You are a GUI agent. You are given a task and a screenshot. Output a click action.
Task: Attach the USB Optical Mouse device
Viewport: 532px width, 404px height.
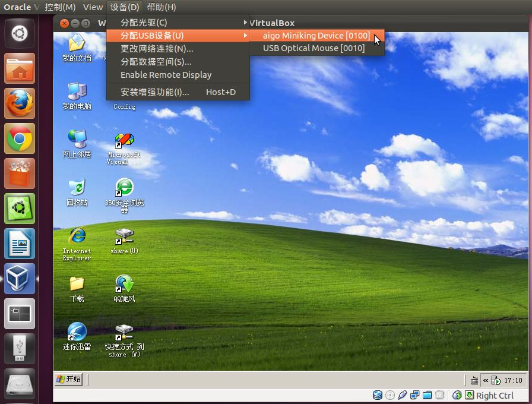click(313, 48)
